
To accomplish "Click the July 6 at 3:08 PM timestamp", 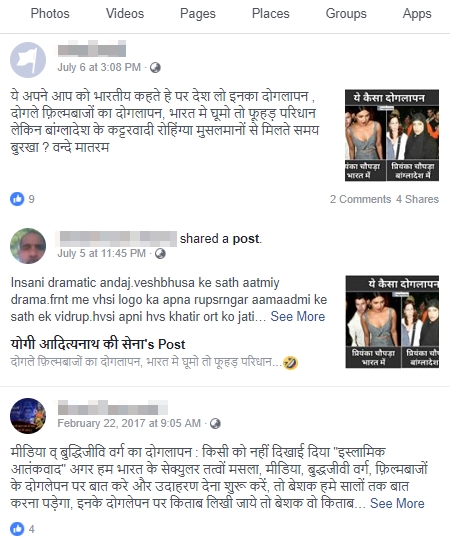I will (x=99, y=67).
